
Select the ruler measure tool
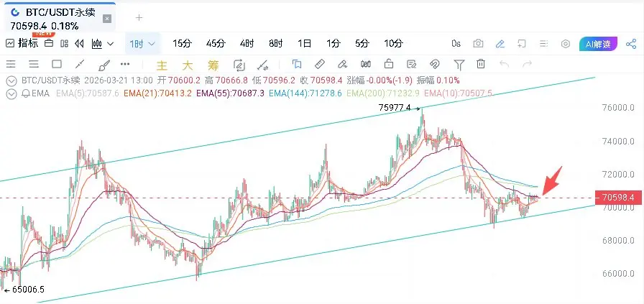[320, 64]
